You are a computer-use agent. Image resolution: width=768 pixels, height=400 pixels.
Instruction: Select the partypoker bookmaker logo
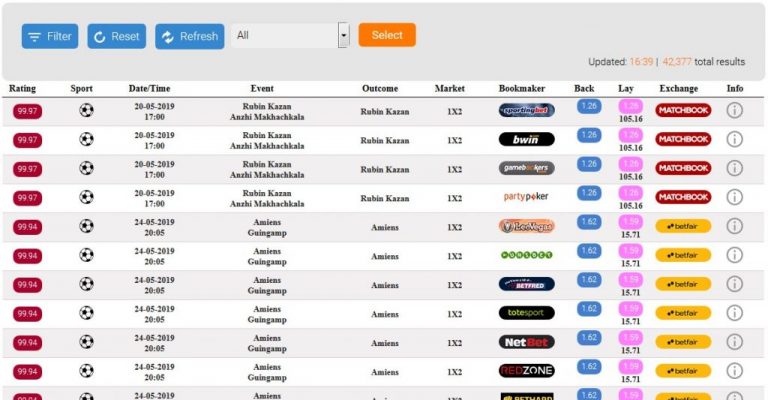point(526,197)
